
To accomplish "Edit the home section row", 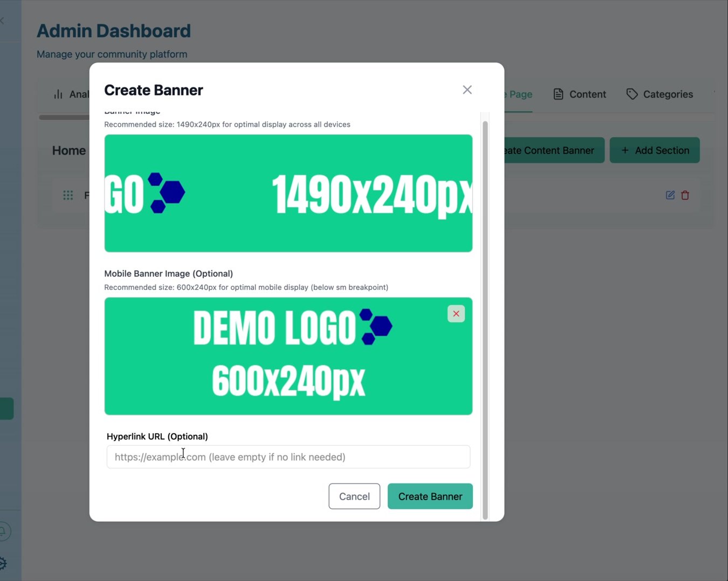I will (670, 195).
